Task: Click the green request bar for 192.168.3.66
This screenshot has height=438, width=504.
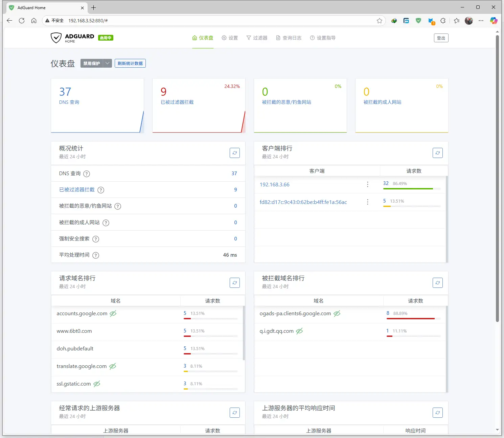Action: pos(408,189)
